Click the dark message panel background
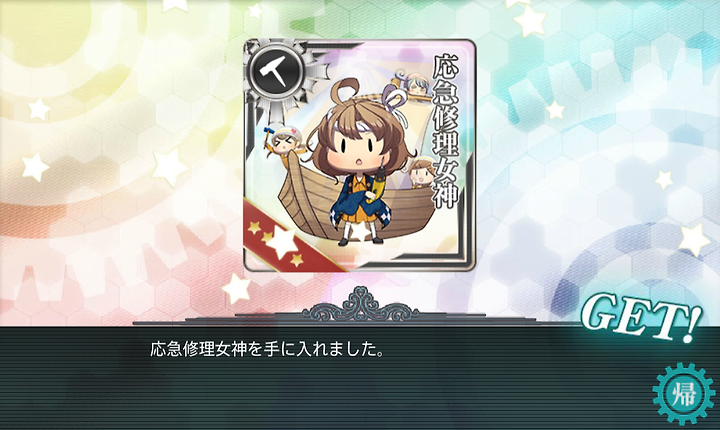Screen dimensions: 720x430 [x=360, y=378]
